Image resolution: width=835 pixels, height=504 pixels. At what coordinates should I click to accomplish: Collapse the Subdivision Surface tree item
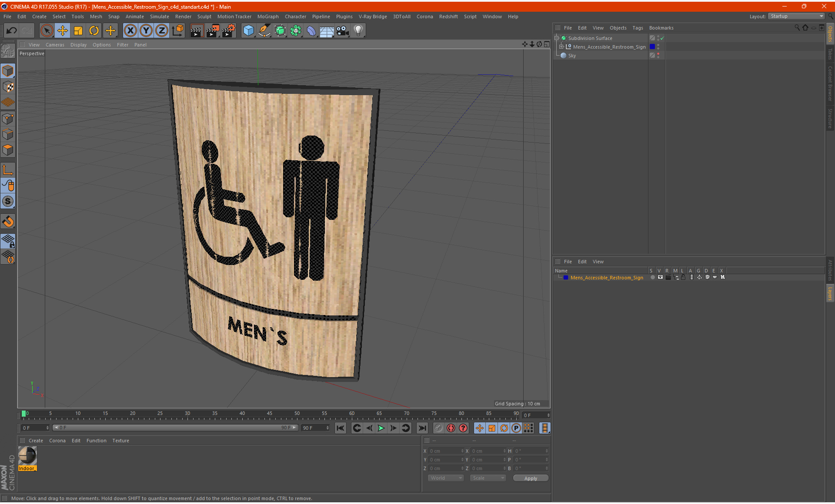(557, 38)
